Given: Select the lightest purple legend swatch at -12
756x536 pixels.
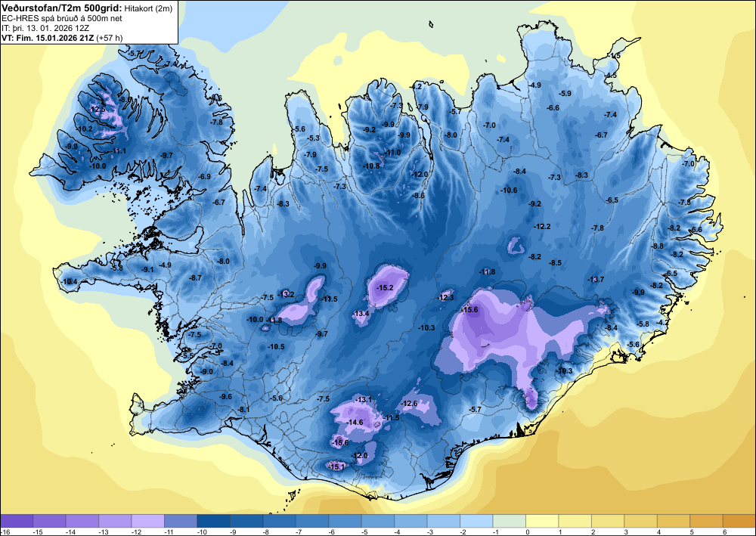Looking at the screenshot, I should tap(148, 521).
